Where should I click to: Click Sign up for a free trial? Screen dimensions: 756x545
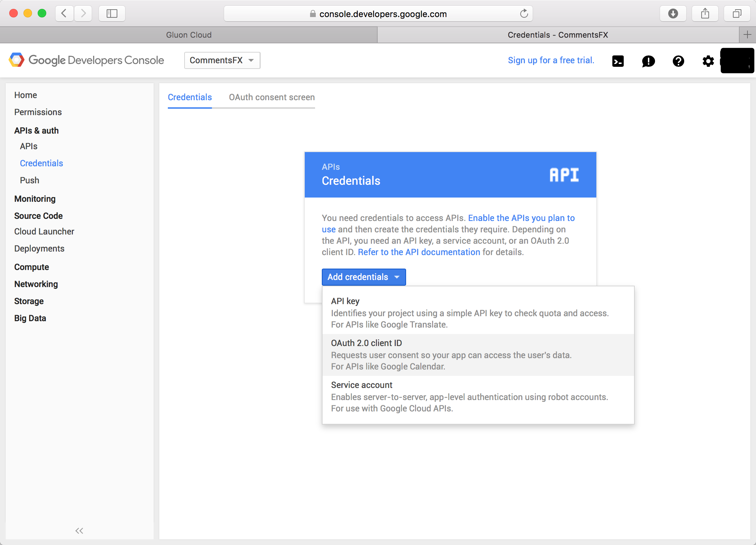(551, 60)
